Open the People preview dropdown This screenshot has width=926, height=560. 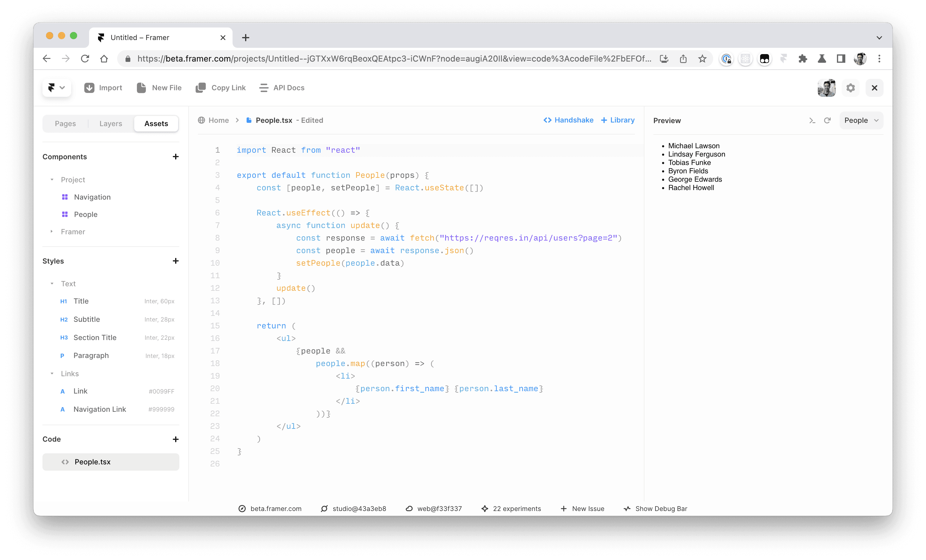click(x=861, y=120)
